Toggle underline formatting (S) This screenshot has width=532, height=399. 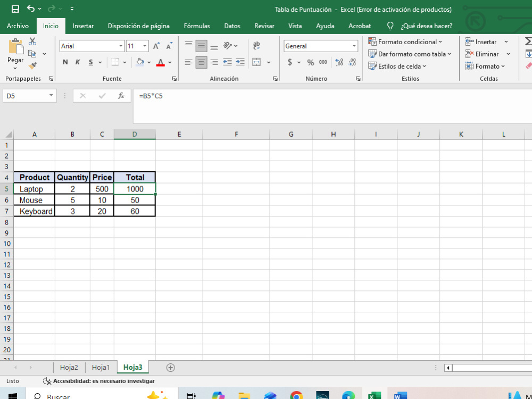[90, 62]
